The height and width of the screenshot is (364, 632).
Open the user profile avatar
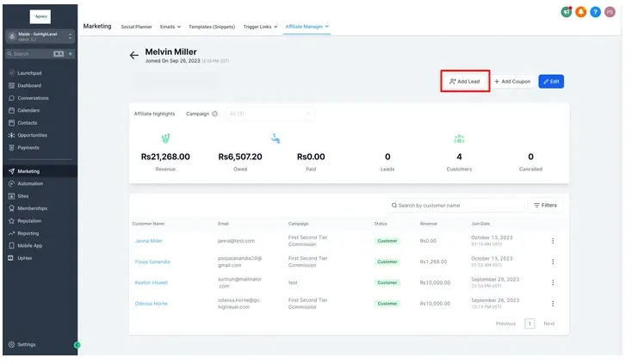coord(610,12)
